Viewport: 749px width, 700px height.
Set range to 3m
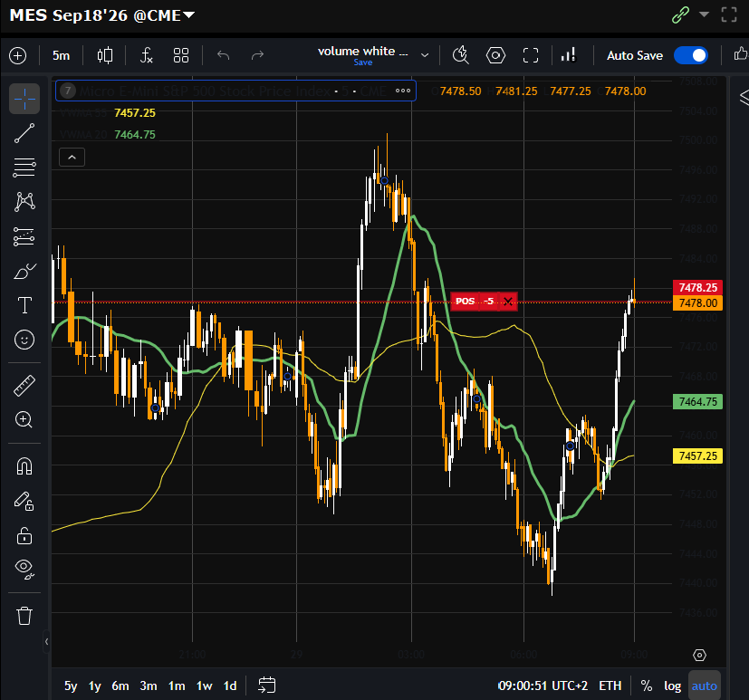click(x=149, y=686)
